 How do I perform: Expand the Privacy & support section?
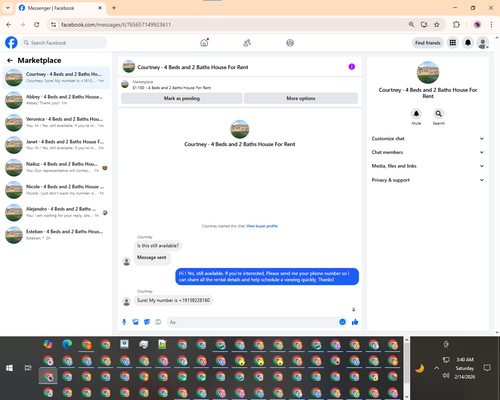[x=428, y=180]
